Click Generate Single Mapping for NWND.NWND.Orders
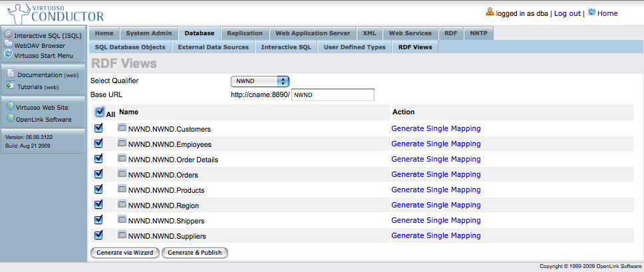Image resolution: width=644 pixels, height=272 pixels. click(436, 174)
